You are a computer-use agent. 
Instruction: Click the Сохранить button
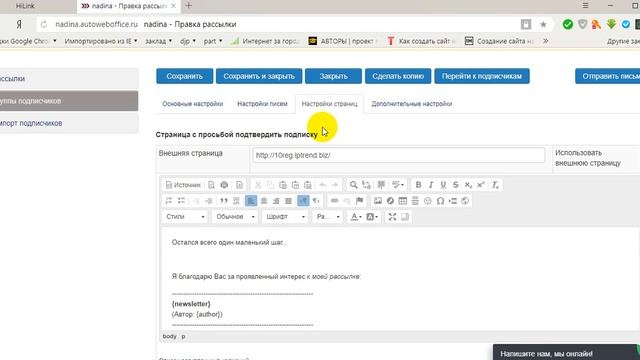click(x=184, y=76)
